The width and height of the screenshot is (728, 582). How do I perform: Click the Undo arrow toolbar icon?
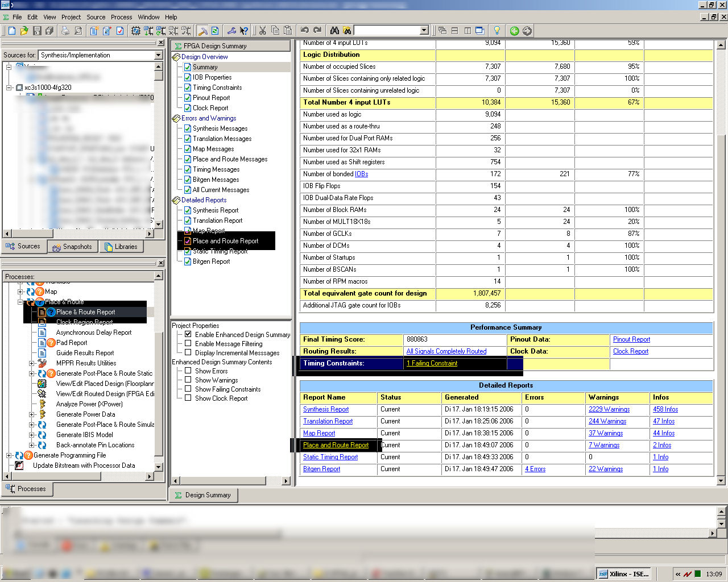(305, 31)
